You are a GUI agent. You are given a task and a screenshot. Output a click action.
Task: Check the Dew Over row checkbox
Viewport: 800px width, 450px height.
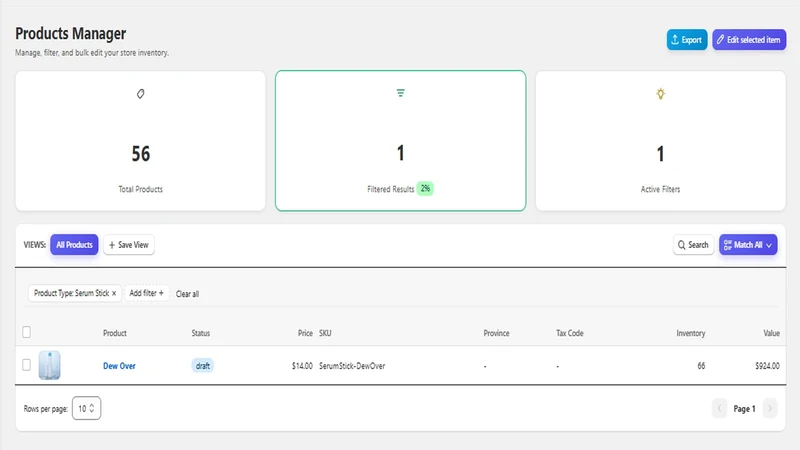(x=27, y=365)
